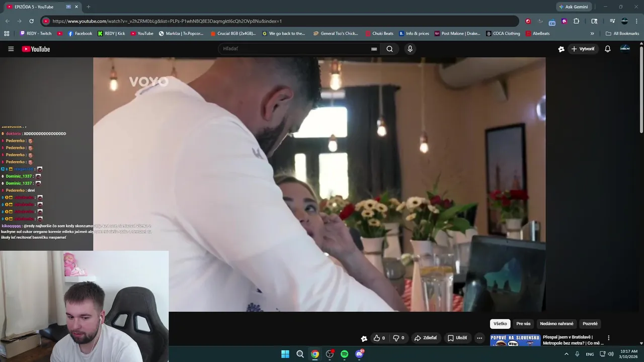Viewport: 644px width, 362px height.
Task: Click Ask Gemini button
Action: [573, 7]
